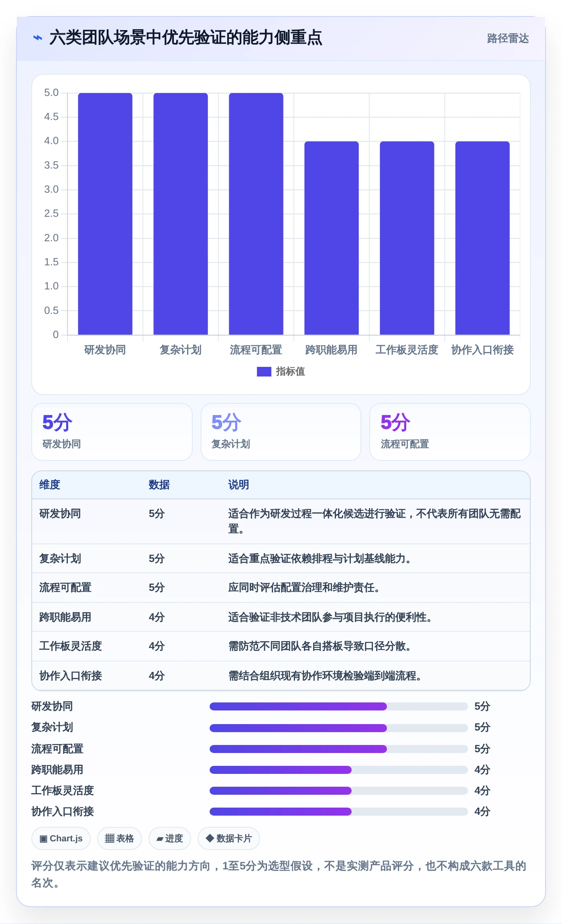The height and width of the screenshot is (924, 562).
Task: Open the 研发协同 5分 data card
Action: (112, 432)
